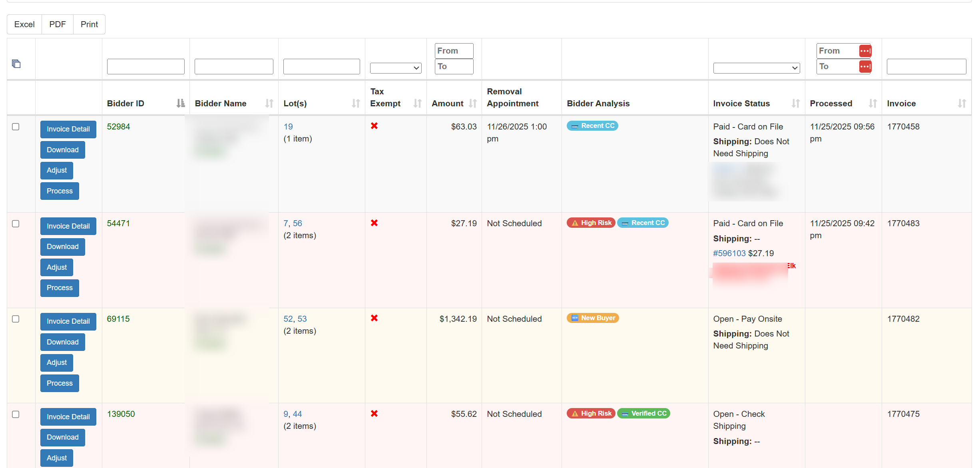Check the checkbox for bidder 52984 row
This screenshot has height=468, width=980.
point(16,127)
